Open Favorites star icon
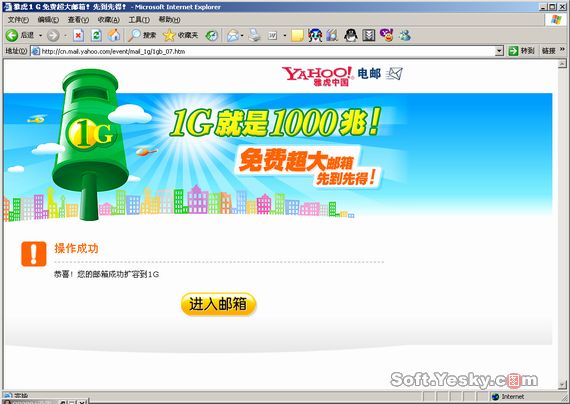Screen dimensions: 570x404 pyautogui.click(x=169, y=35)
